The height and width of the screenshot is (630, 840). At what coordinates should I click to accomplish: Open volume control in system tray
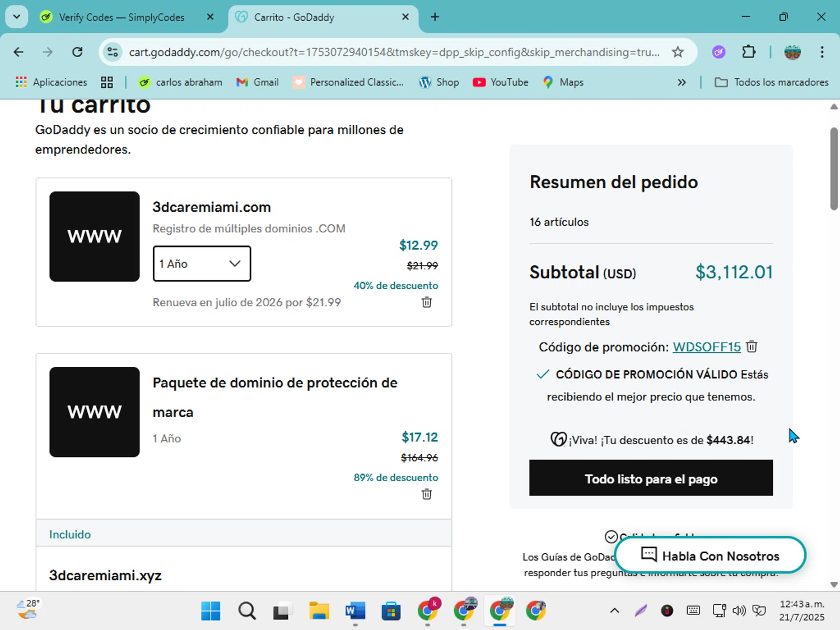[739, 610]
